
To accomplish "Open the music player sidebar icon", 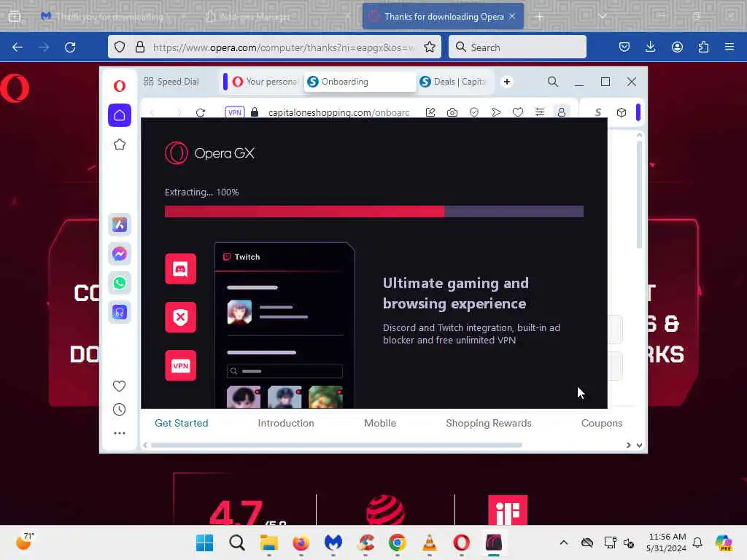I will [x=120, y=312].
